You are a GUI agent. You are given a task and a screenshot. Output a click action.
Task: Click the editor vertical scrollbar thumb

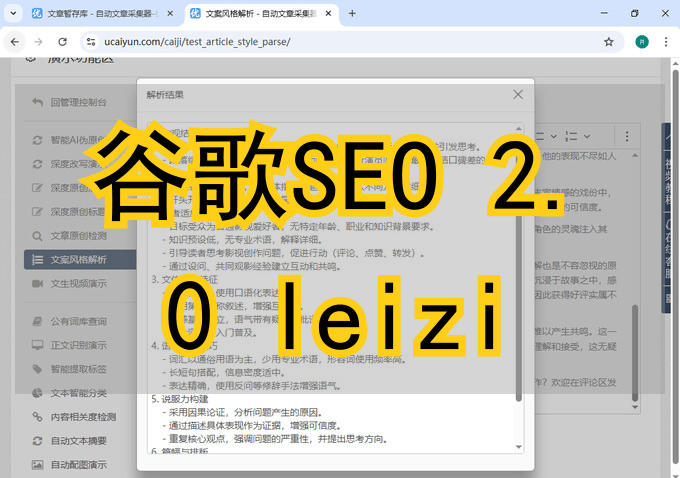point(635,353)
